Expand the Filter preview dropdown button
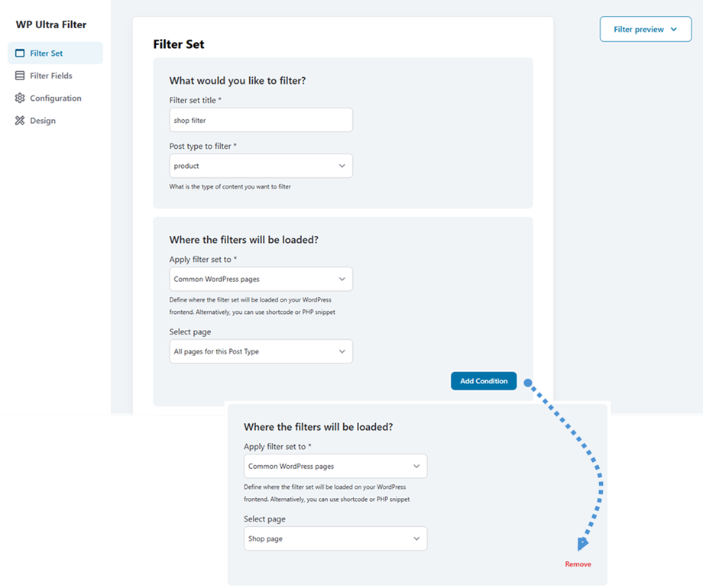Screen dimensions: 703x588 (x=645, y=30)
